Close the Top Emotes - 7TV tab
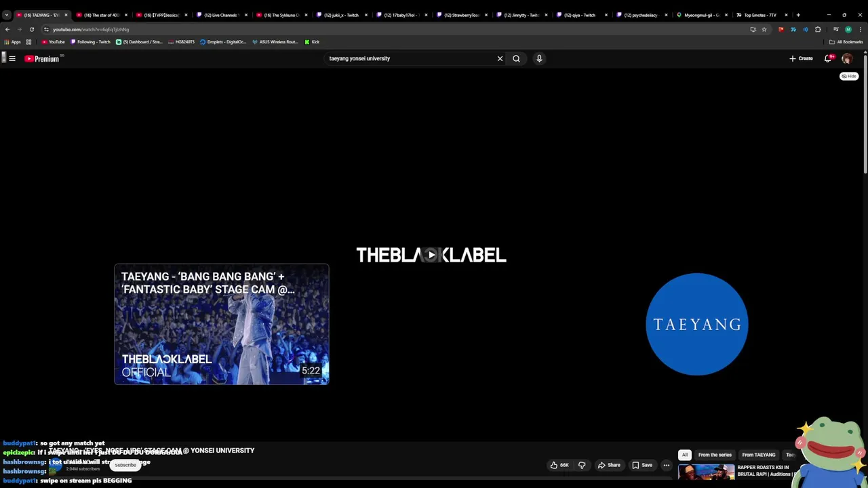Image resolution: width=868 pixels, height=488 pixels. (x=786, y=15)
